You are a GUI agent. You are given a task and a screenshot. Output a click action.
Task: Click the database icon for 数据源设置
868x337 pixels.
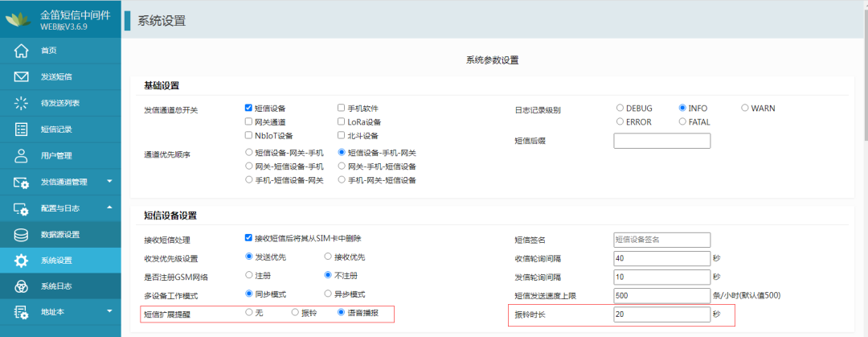coord(22,235)
